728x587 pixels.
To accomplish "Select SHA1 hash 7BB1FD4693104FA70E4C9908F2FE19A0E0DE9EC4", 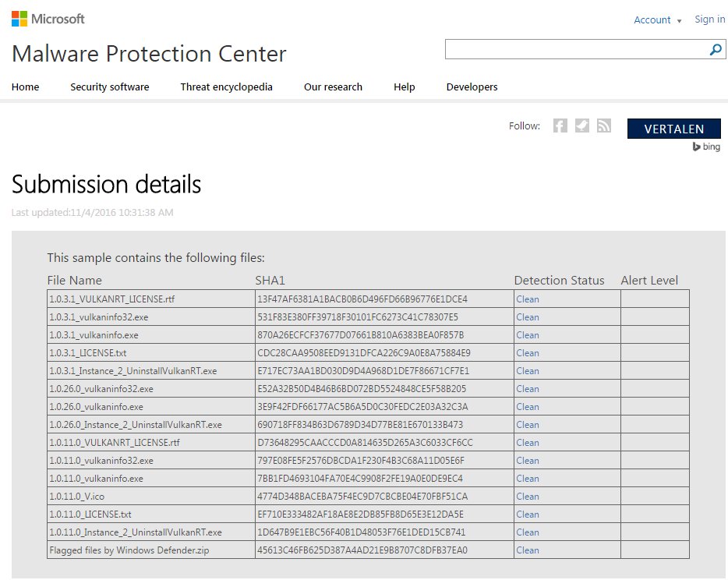I will pyautogui.click(x=360, y=479).
